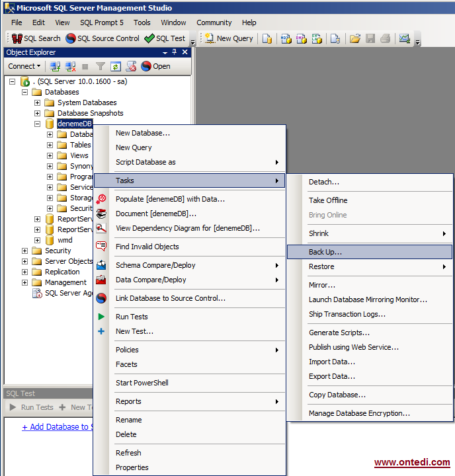Click Database Engine Query icon
Image resolution: width=455 pixels, height=476 pixels.
tap(267, 38)
